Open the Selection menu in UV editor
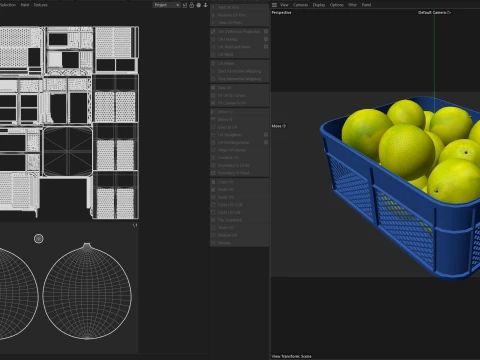Image resolution: width=480 pixels, height=360 pixels. coord(7,5)
